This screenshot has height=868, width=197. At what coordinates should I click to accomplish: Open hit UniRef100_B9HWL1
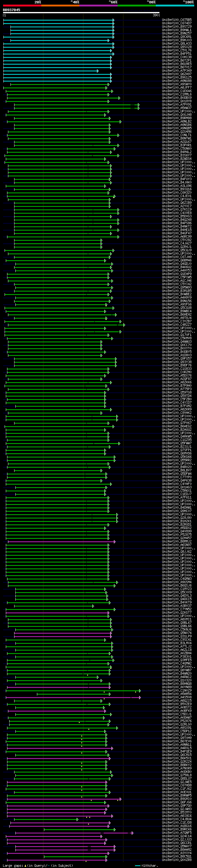pyautogui.click(x=177, y=30)
